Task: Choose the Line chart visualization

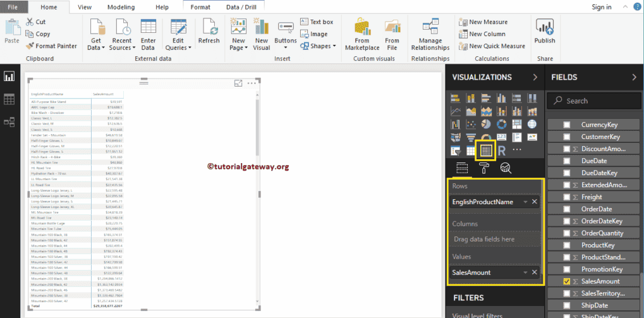Action: pyautogui.click(x=455, y=111)
